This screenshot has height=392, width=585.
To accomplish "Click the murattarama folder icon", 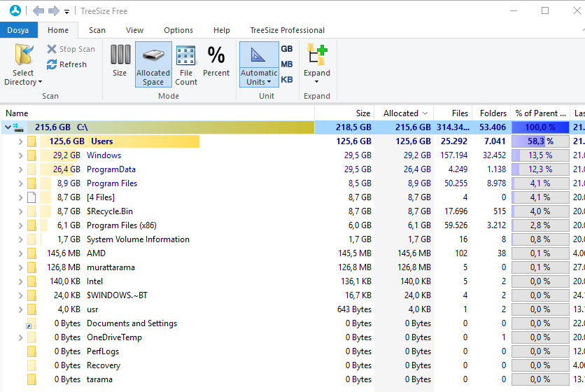I will 31,267.
